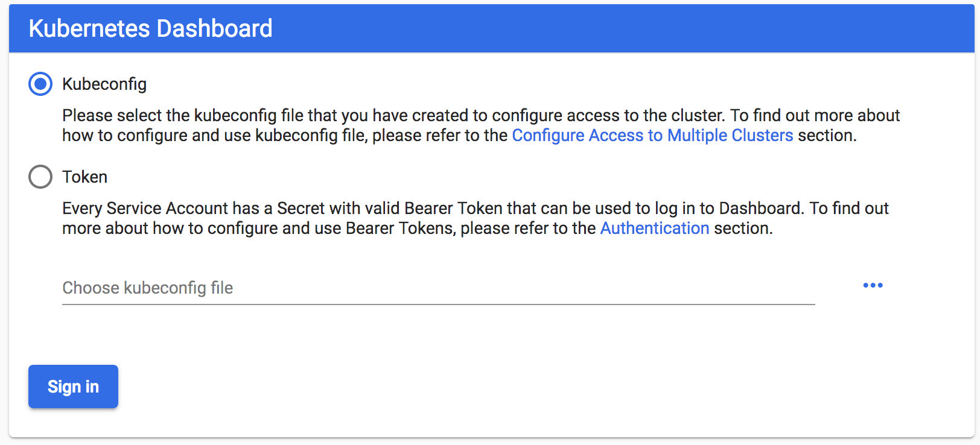This screenshot has height=445, width=980.
Task: Open file chooser via the ellipsis icon
Action: [873, 285]
